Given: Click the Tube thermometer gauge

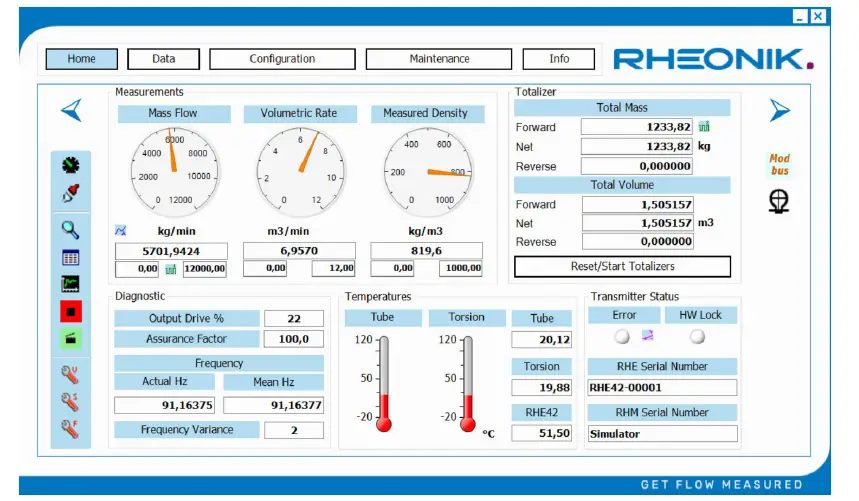Looking at the screenshot, I should [x=384, y=384].
